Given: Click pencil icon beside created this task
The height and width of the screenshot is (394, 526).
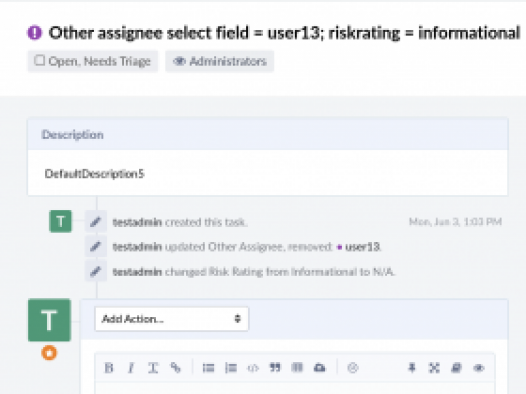Looking at the screenshot, I should [96, 222].
